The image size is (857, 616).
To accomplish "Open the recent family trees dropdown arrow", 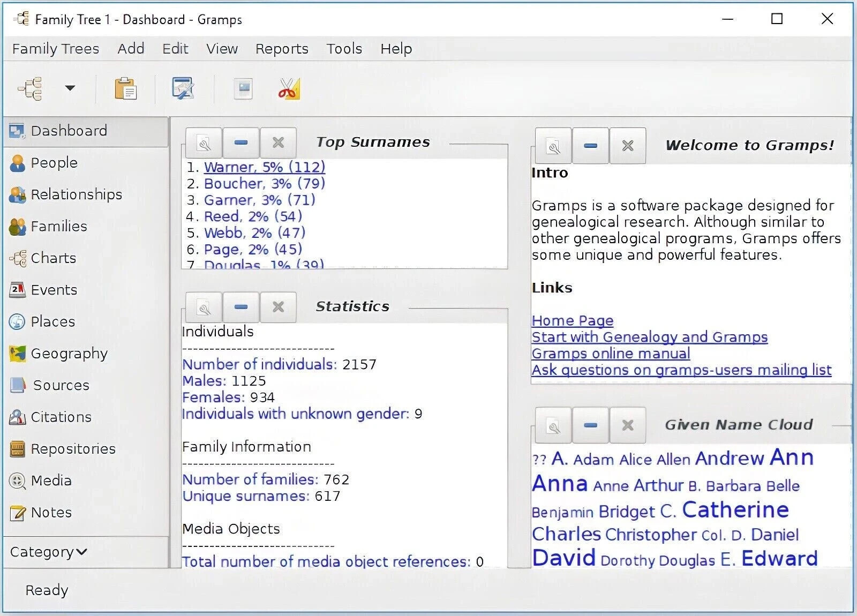I will pyautogui.click(x=70, y=88).
